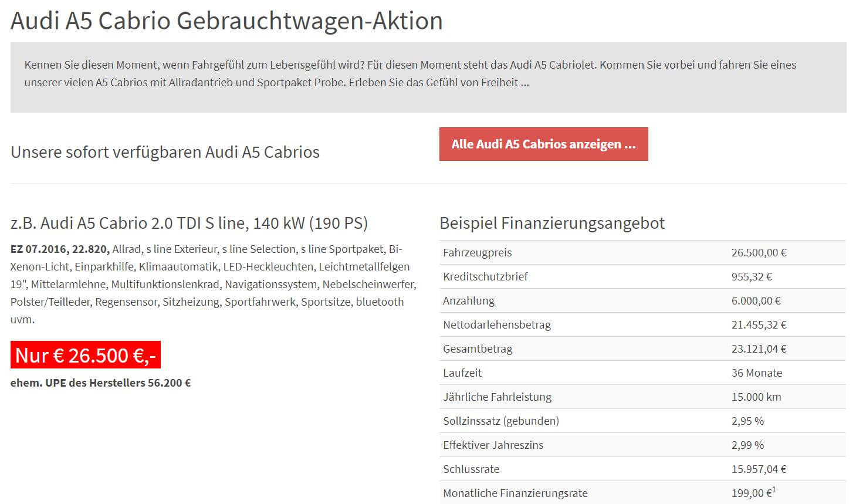Click the 'Audi A5 Cabrio Gebrauchtwagen-Aktion' page heading
Screen dimensions: 856x504
pyautogui.click(x=226, y=21)
